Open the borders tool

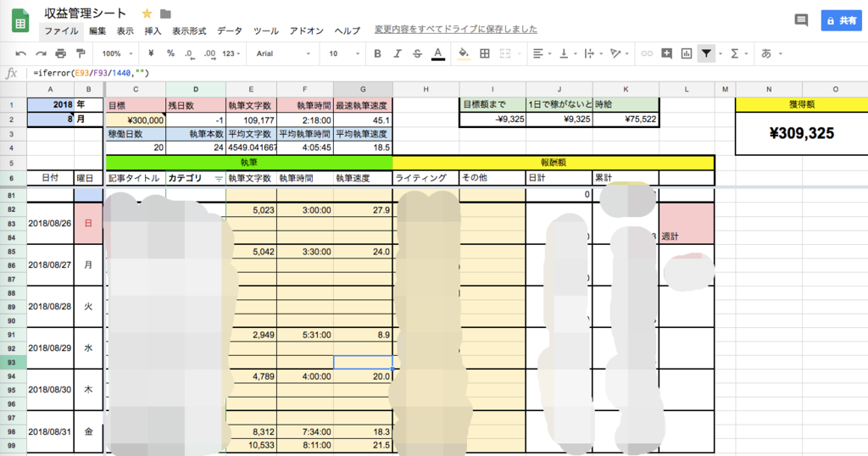(484, 53)
